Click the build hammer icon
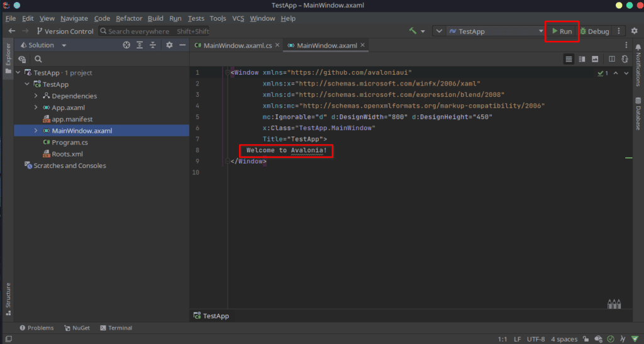This screenshot has height=344, width=644. click(413, 31)
